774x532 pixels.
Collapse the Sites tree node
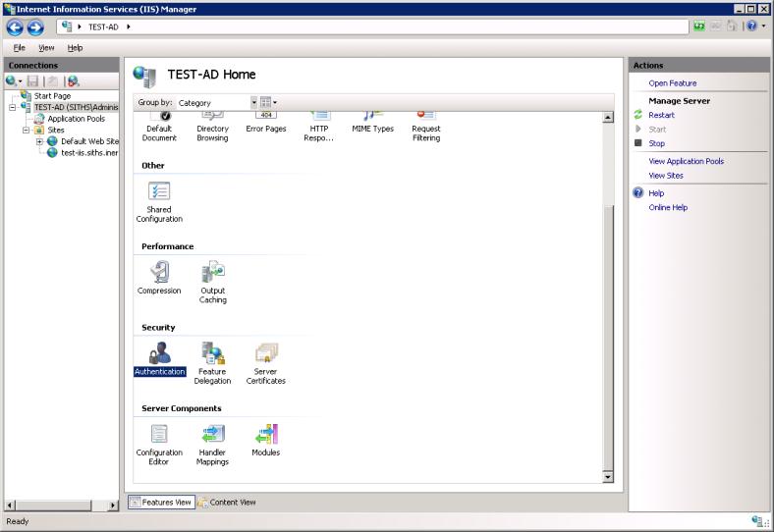(x=26, y=131)
